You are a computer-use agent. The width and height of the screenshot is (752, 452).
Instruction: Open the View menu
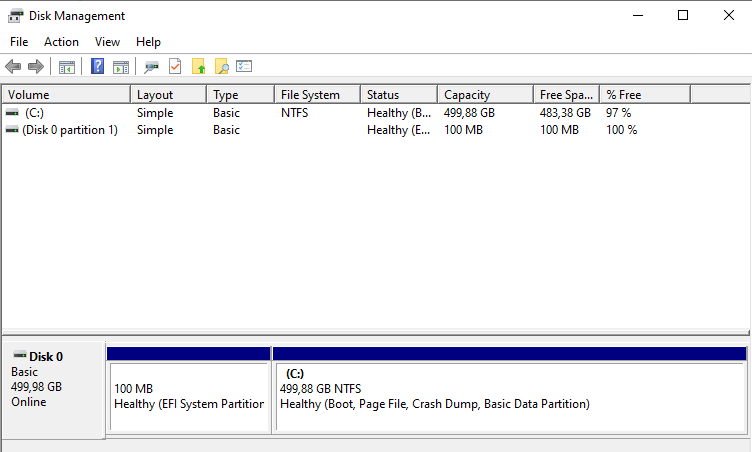coord(107,42)
